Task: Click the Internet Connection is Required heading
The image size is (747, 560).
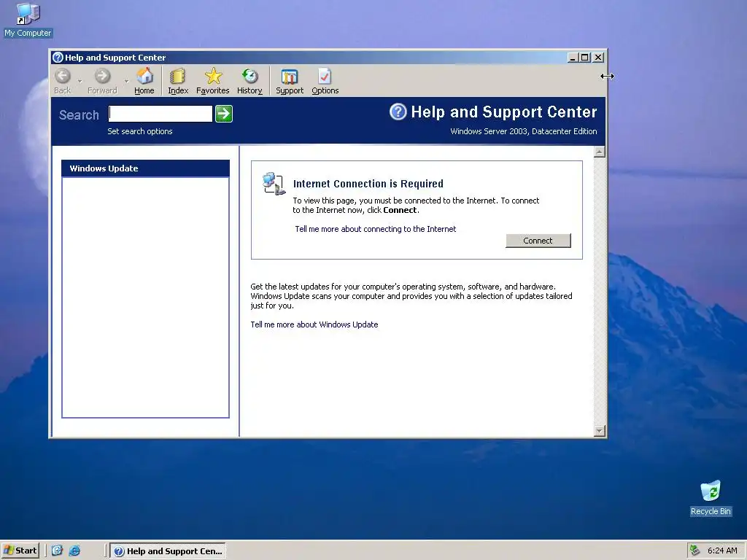Action: [x=368, y=184]
